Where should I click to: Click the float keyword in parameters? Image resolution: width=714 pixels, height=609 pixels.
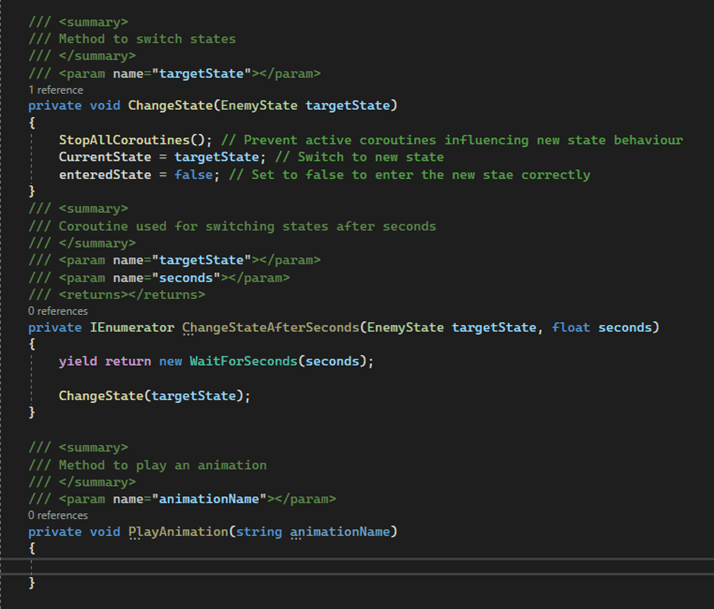click(x=571, y=328)
